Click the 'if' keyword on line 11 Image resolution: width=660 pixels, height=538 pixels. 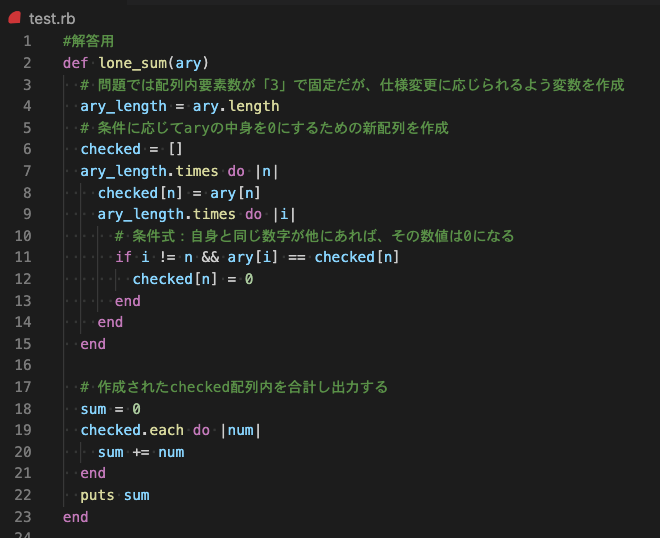coord(123,257)
